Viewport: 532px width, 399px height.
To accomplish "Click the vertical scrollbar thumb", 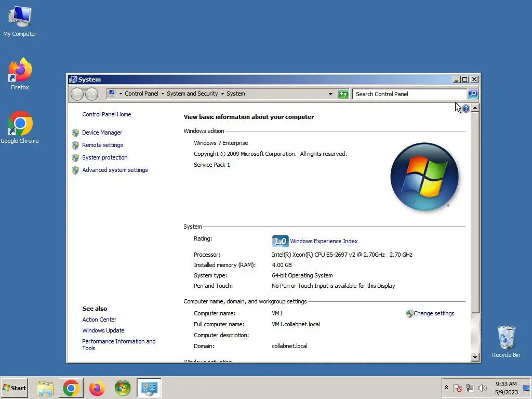I will click(x=475, y=212).
